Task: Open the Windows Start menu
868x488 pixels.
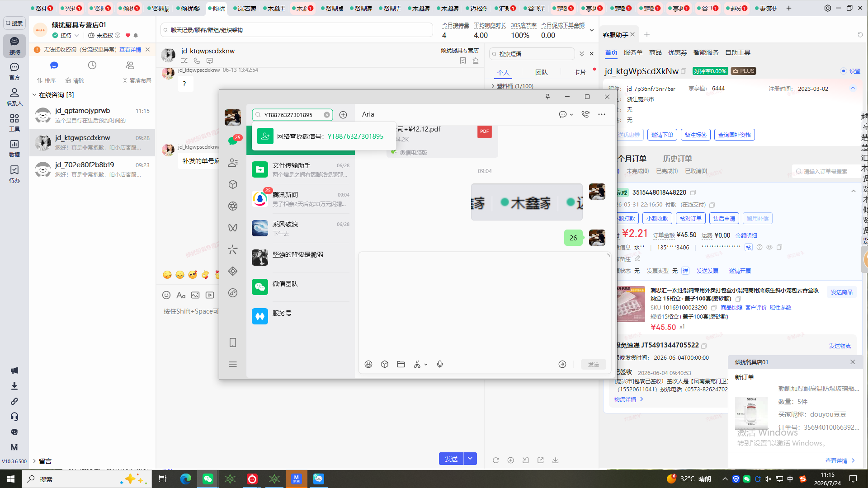Action: 11,479
